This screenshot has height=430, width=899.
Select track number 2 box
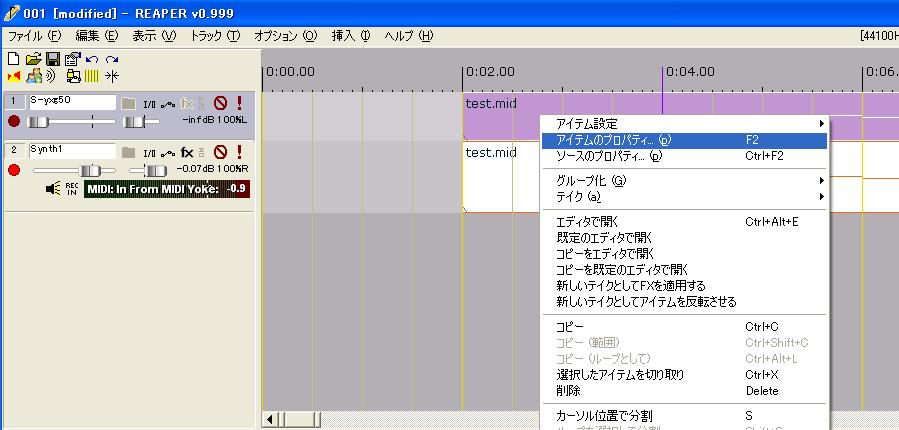14,151
